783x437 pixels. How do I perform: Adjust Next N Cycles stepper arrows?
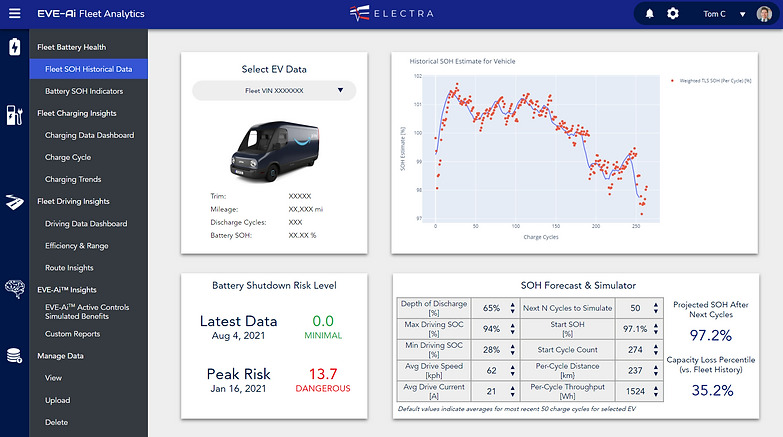[656, 308]
